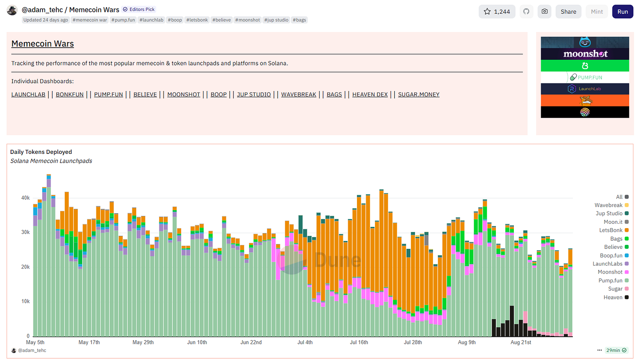
Task: Open the BELIEVE dashboard link
Action: (x=145, y=95)
